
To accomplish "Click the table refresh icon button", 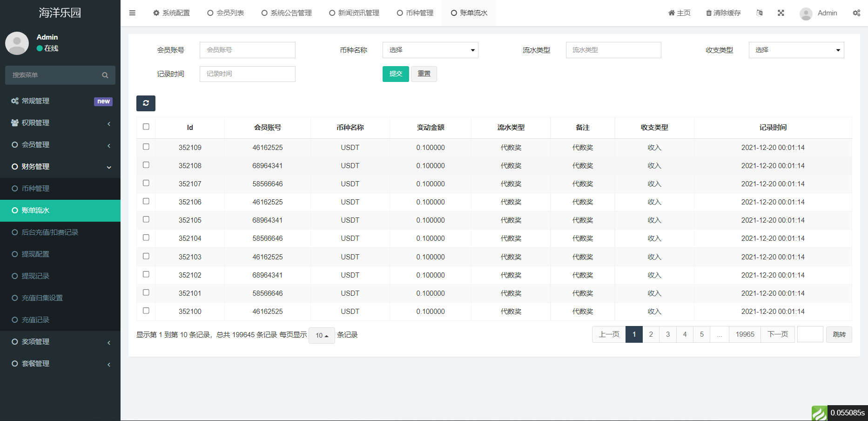I will pos(146,103).
